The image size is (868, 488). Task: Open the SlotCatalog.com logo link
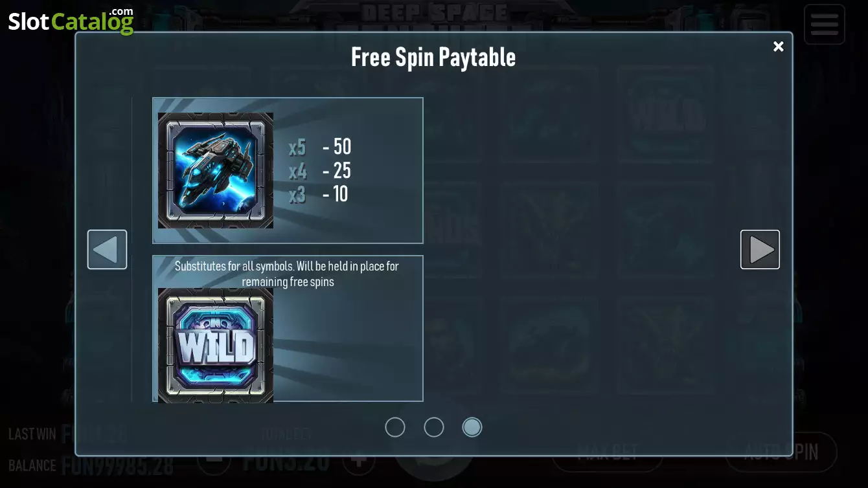(71, 21)
